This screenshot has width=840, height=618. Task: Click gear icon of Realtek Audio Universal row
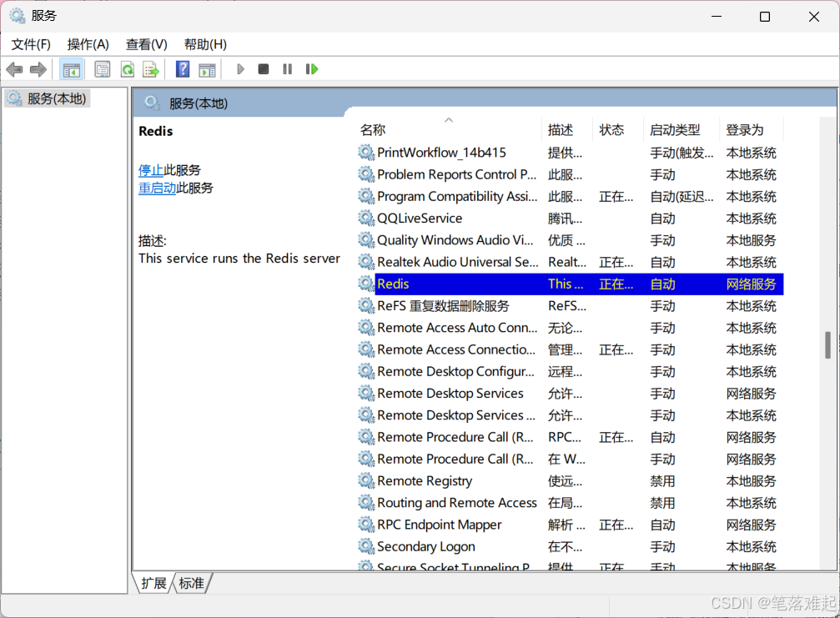pyautogui.click(x=366, y=262)
